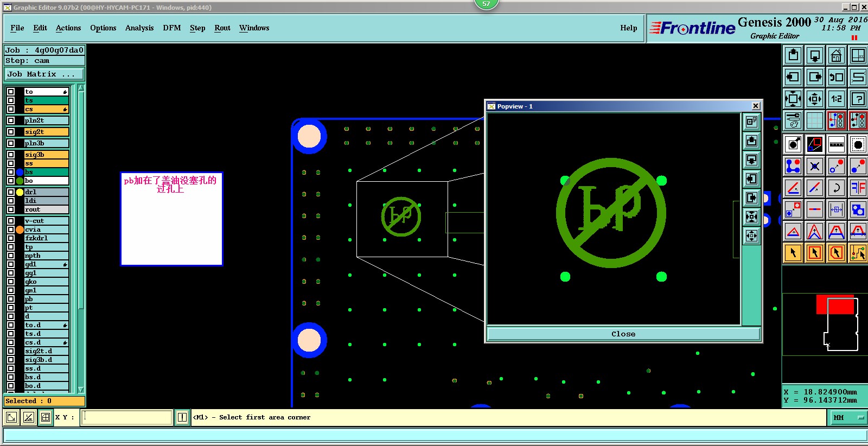Toggle the grid display icon
The image size is (868, 446).
tap(815, 120)
